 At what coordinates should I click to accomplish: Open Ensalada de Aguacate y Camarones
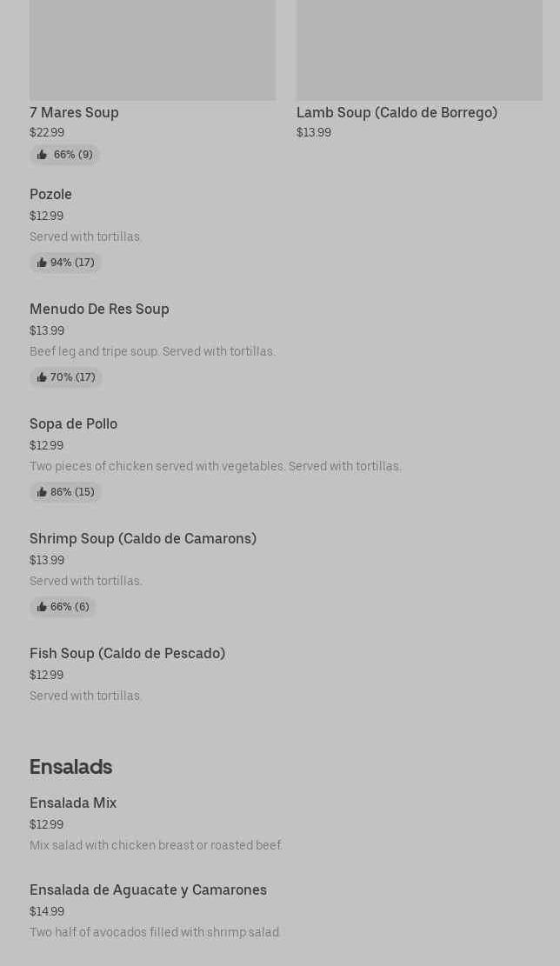pos(148,889)
